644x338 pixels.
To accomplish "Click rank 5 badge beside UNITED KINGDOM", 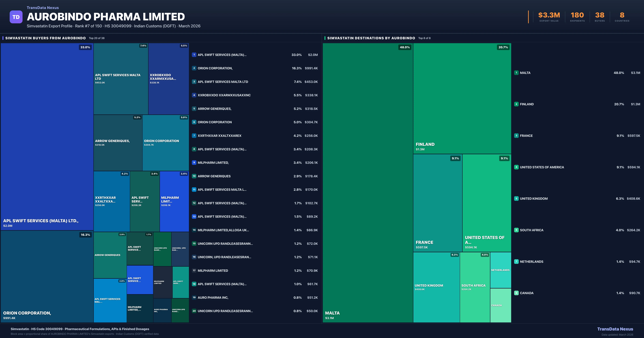I will point(516,199).
